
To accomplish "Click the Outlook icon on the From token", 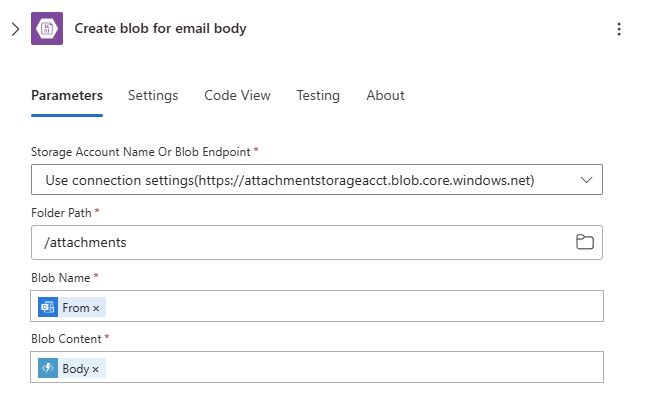I will point(48,307).
